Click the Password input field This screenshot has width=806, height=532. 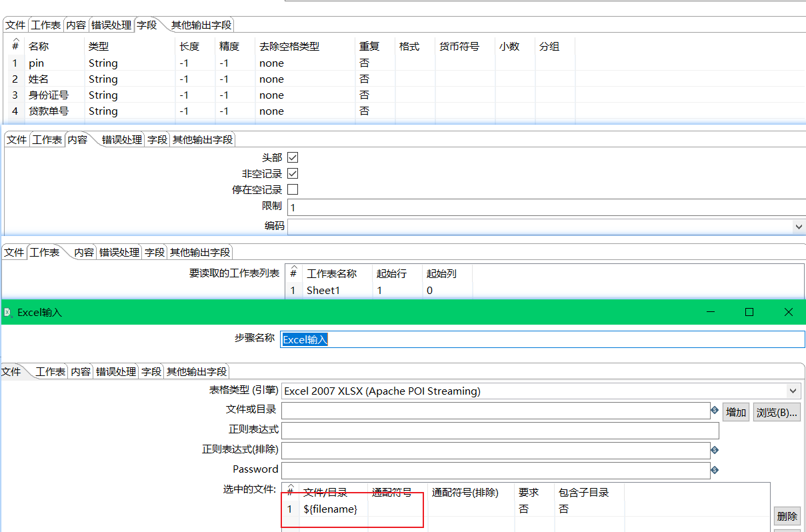pos(495,471)
